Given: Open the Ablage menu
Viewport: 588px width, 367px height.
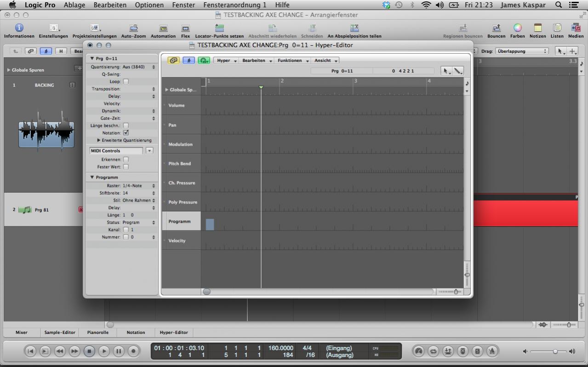Looking at the screenshot, I should [74, 5].
